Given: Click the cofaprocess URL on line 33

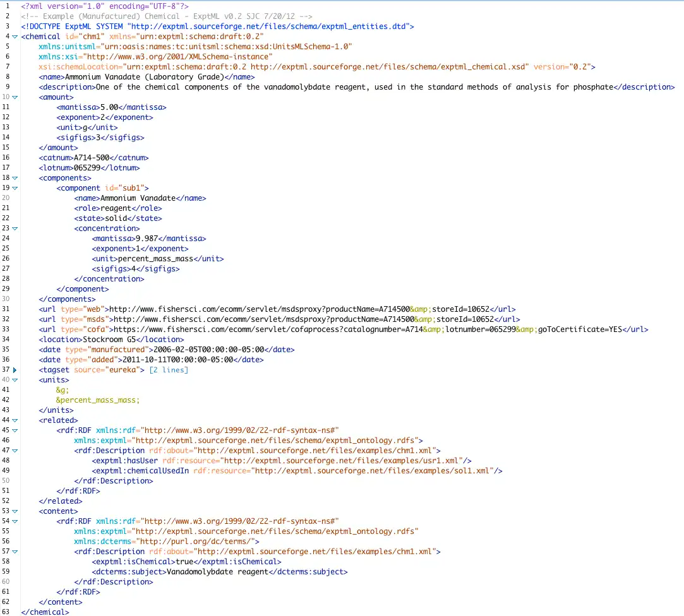Looking at the screenshot, I should (x=368, y=329).
